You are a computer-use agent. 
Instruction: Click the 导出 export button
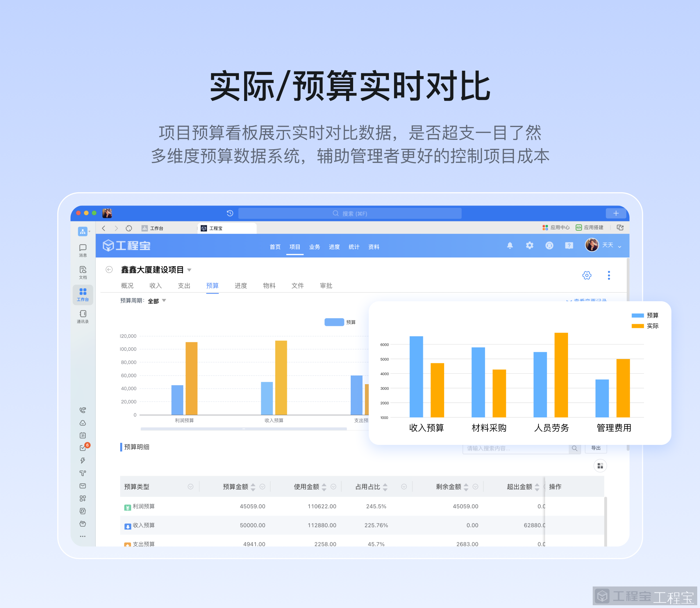pos(596,448)
